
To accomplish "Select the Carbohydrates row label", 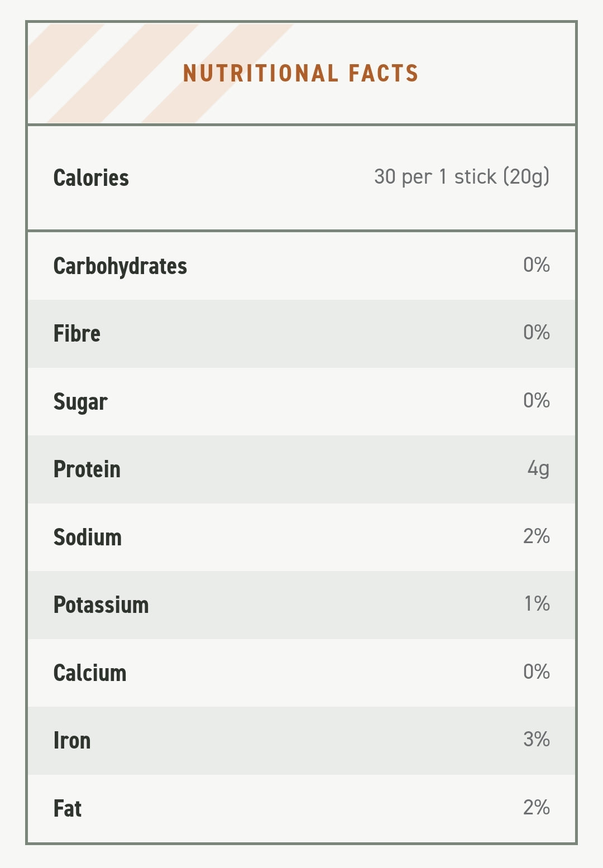I will point(120,266).
